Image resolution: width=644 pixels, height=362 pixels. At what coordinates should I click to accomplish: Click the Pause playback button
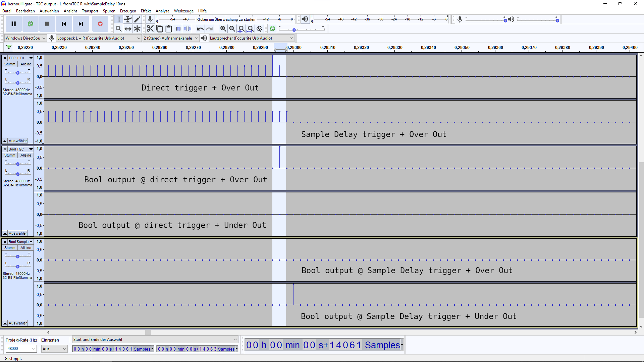click(14, 24)
